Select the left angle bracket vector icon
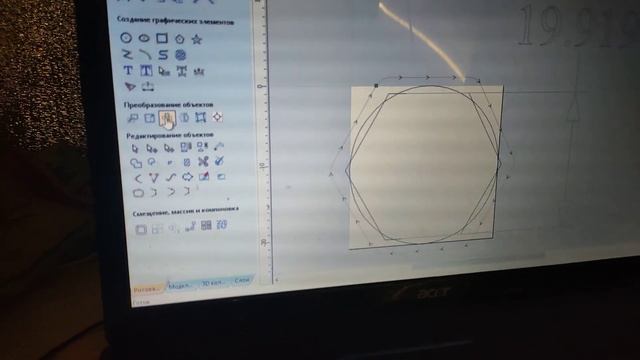The image size is (640, 360). pos(138,178)
